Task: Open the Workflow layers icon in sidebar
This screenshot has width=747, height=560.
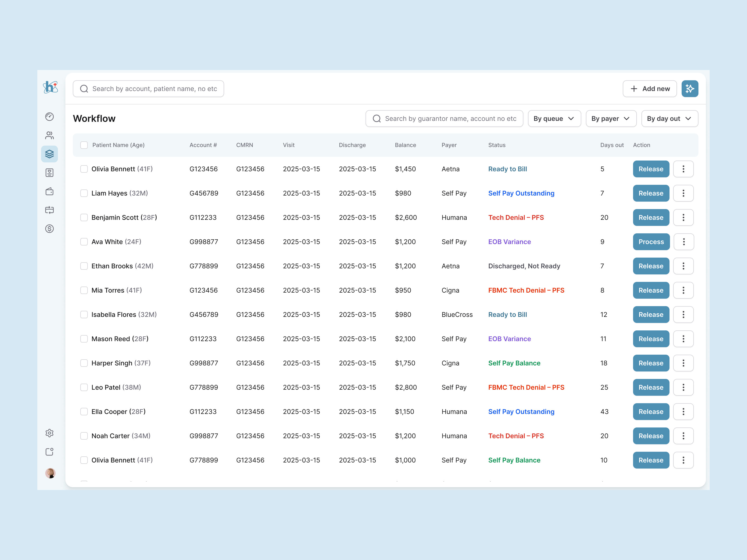Action: point(50,154)
